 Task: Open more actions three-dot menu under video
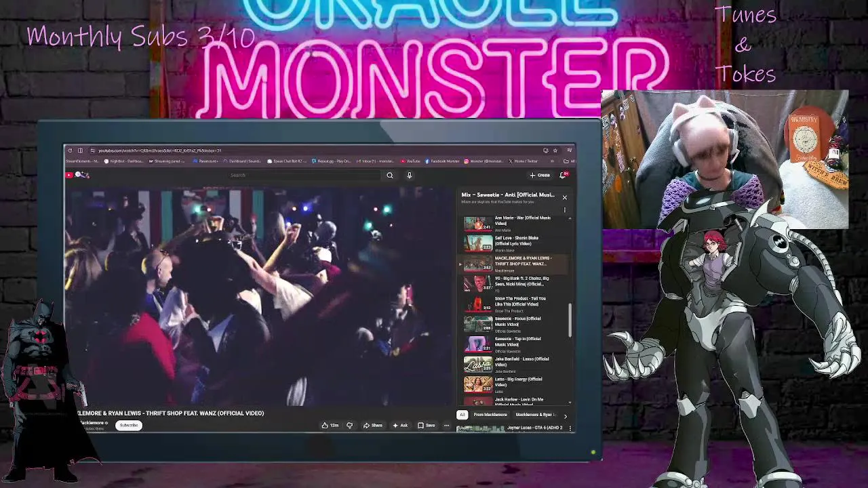click(446, 426)
